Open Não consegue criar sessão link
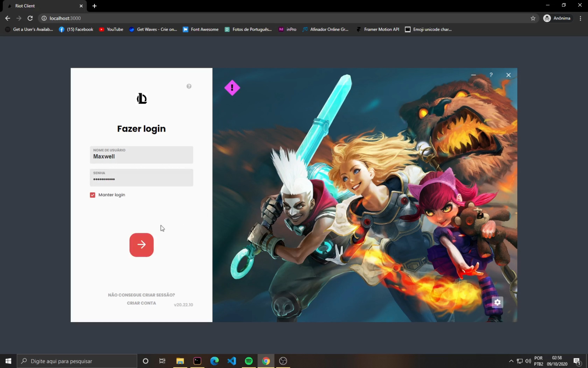Viewport: 588px width, 368px height. coord(141,295)
